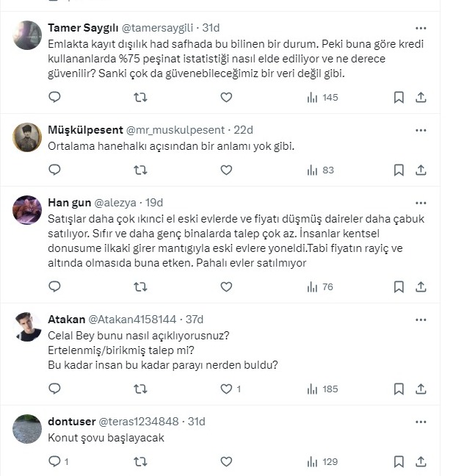Repost Müşkülpesent's tweet

[140, 170]
